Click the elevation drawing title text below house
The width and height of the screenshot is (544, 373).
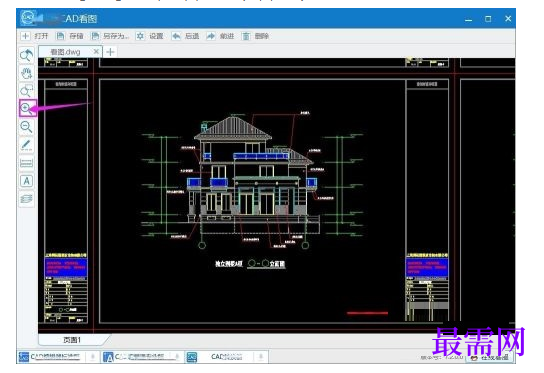[250, 264]
